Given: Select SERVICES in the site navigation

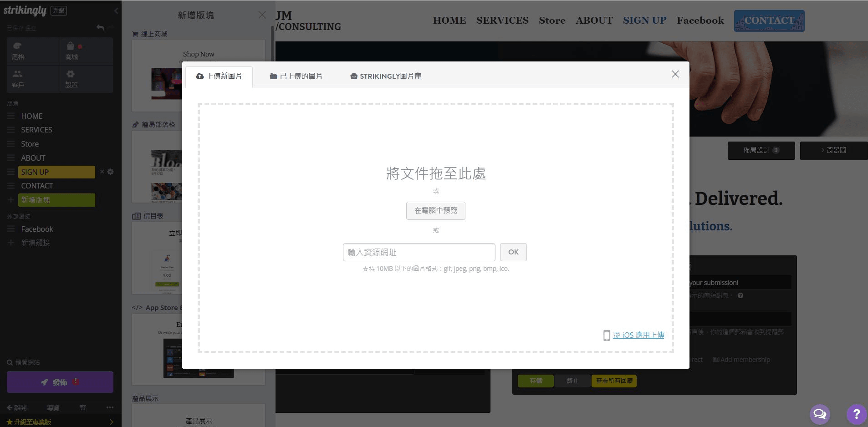Looking at the screenshot, I should coord(502,20).
